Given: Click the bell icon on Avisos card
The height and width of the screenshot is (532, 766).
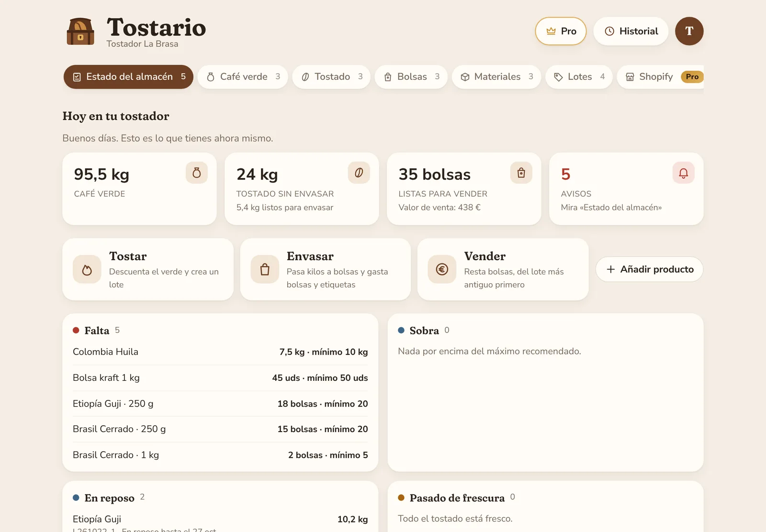Looking at the screenshot, I should point(684,173).
